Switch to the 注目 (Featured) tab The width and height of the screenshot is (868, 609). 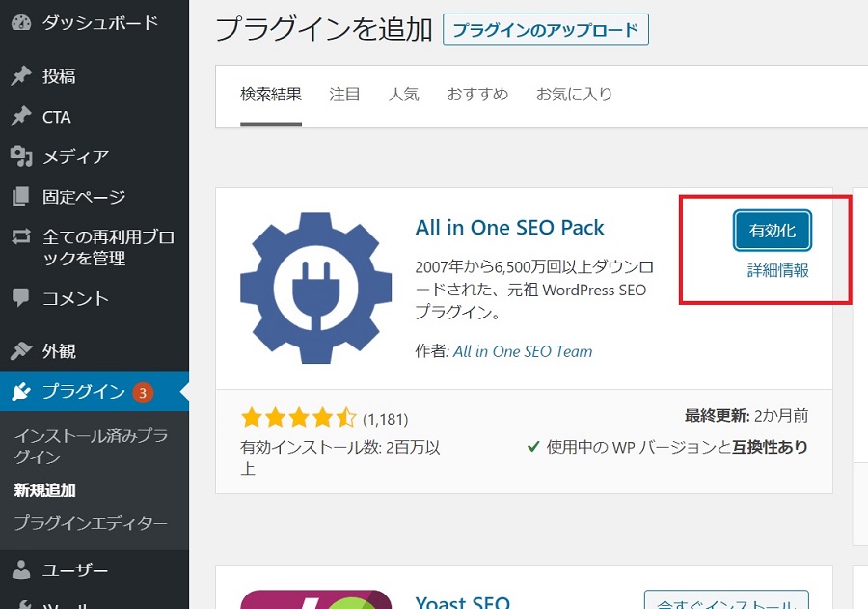(344, 95)
